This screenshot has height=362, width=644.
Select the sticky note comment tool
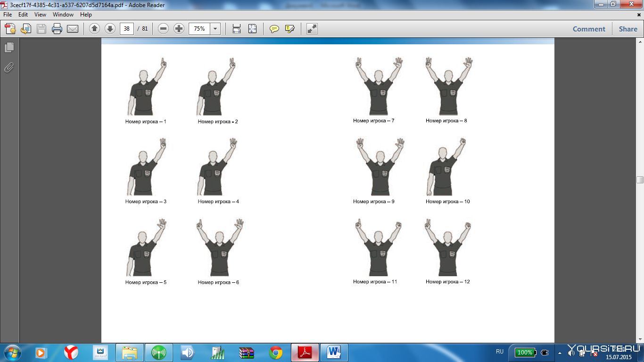point(274,29)
